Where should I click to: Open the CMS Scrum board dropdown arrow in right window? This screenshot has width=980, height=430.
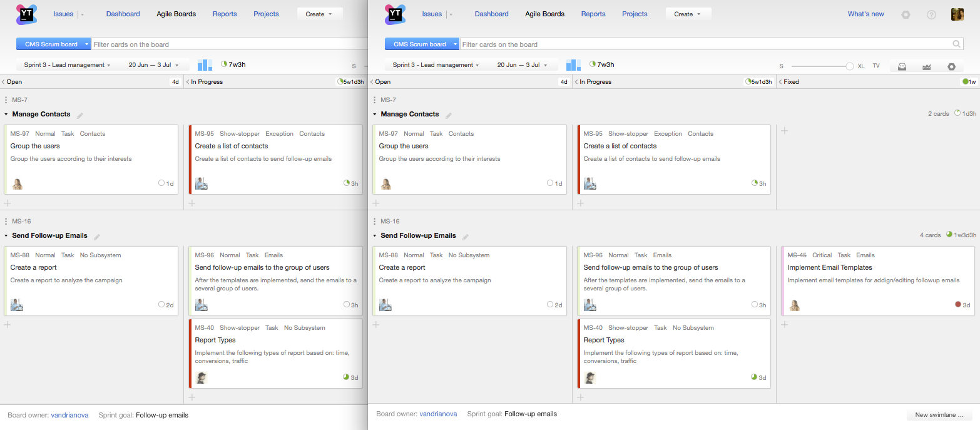pos(456,44)
